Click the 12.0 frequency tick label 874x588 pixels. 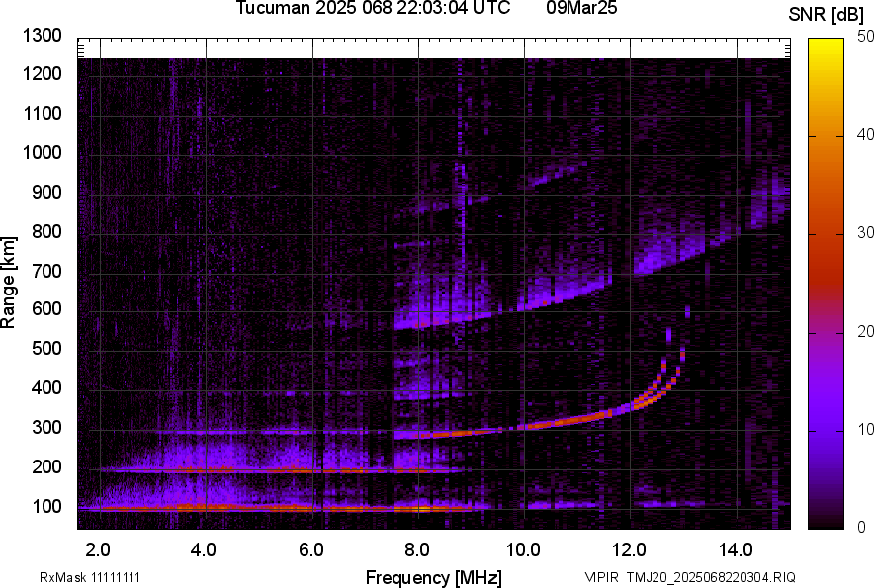pos(629,548)
